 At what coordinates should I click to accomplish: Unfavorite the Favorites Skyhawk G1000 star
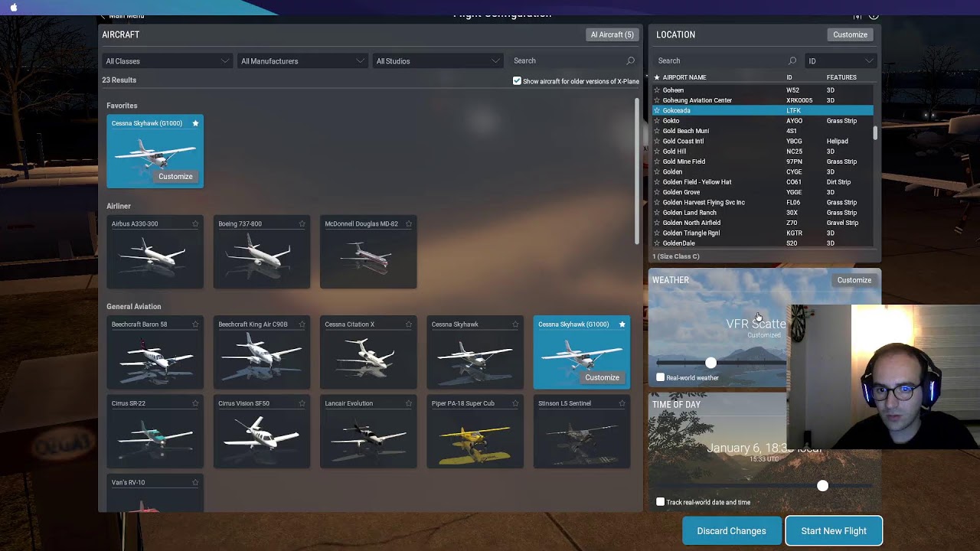pyautogui.click(x=195, y=123)
